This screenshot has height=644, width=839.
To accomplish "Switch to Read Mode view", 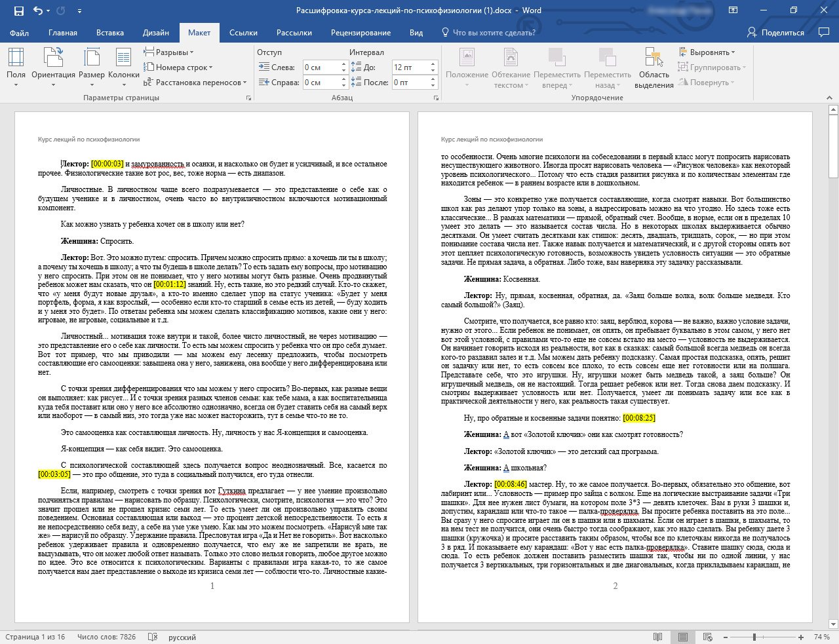I will [657, 637].
